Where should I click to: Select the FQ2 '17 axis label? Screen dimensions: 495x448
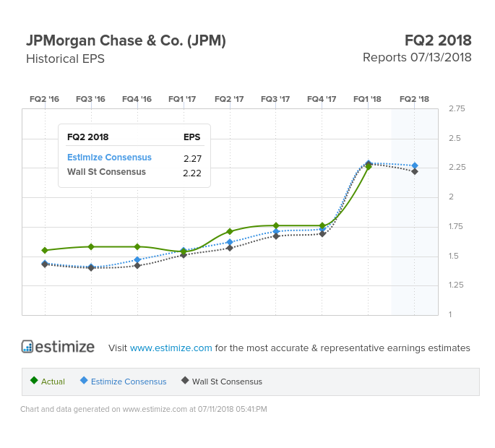pyautogui.click(x=229, y=99)
